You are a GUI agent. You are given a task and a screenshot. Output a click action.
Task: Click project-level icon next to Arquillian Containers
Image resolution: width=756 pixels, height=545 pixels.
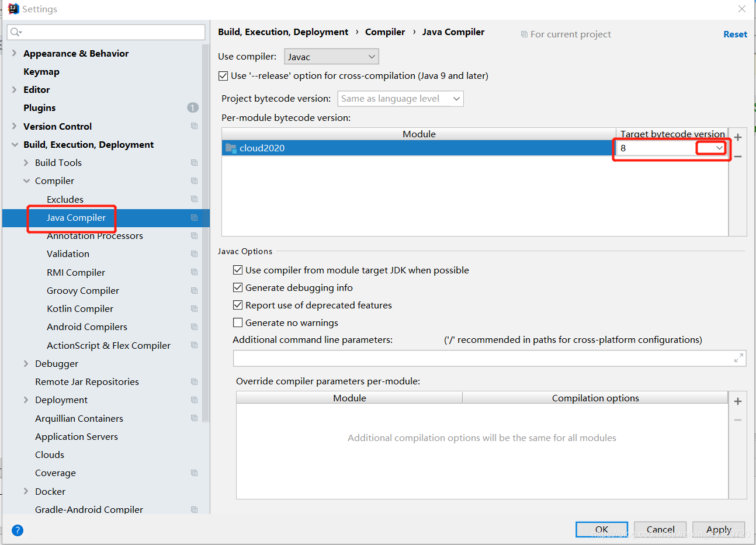[x=194, y=418]
